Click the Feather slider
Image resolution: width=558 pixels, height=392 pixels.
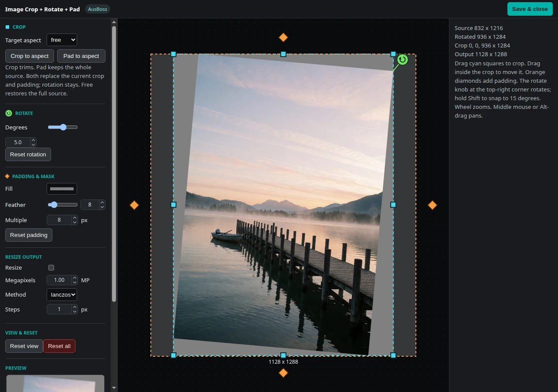click(63, 205)
